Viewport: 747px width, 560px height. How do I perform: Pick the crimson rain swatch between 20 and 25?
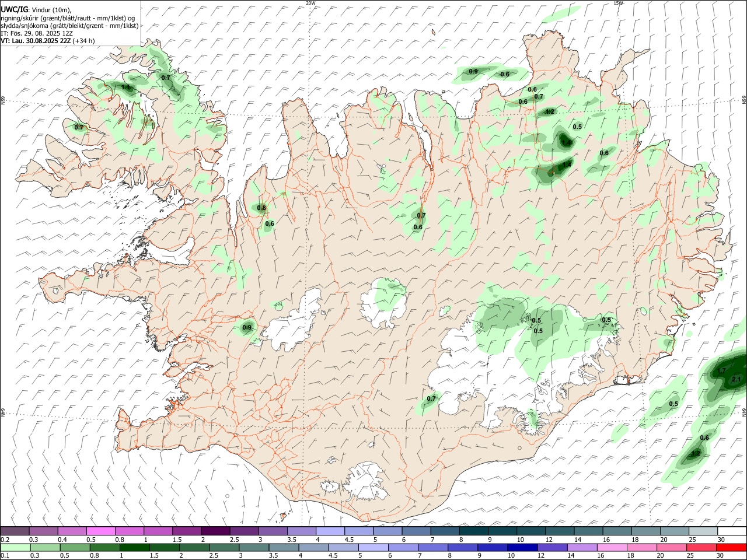pyautogui.click(x=701, y=548)
